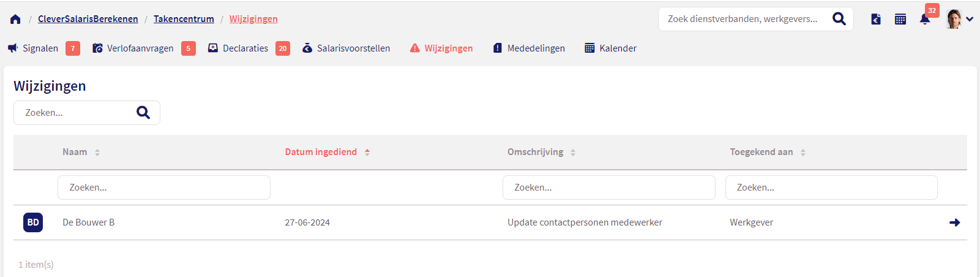Click the Wijzigingen search magnifier icon
Screen dimensions: 980x277
(x=143, y=113)
